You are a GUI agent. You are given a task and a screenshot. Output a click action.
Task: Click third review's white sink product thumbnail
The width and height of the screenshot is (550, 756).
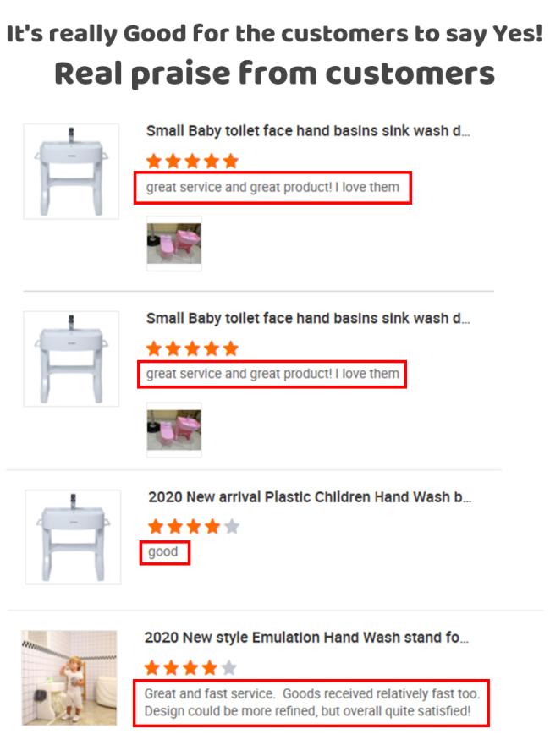tap(73, 537)
